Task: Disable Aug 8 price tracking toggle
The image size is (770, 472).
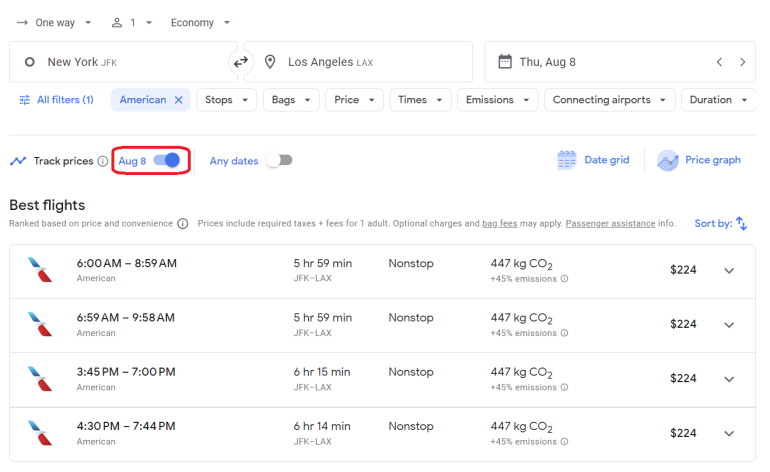Action: pyautogui.click(x=167, y=160)
